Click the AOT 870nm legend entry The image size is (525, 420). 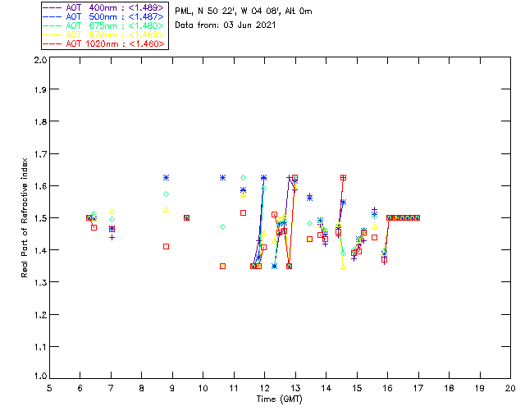[x=104, y=34]
